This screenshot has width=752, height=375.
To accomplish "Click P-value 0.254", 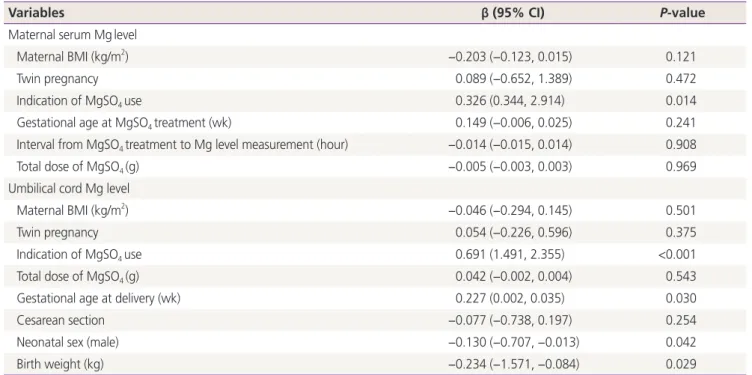I will (681, 320).
